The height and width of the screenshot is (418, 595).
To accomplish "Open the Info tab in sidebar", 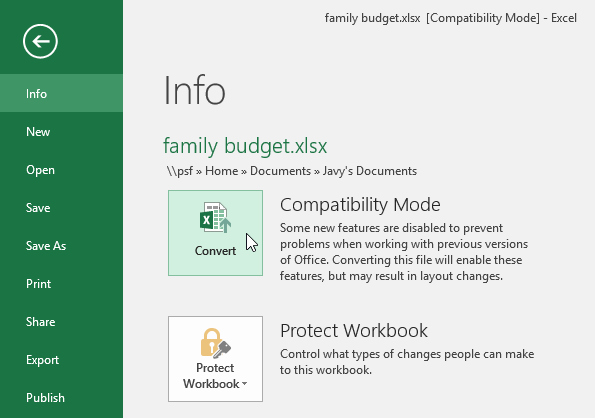I will point(61,93).
